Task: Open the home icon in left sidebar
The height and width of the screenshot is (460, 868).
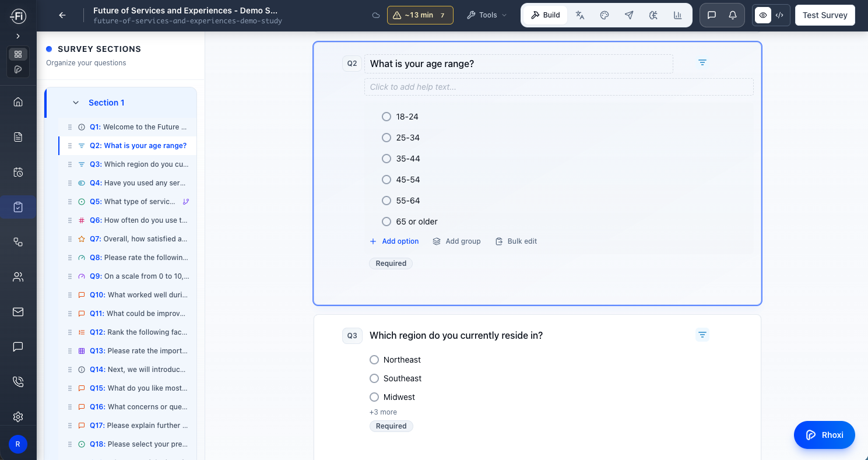Action: (18, 102)
